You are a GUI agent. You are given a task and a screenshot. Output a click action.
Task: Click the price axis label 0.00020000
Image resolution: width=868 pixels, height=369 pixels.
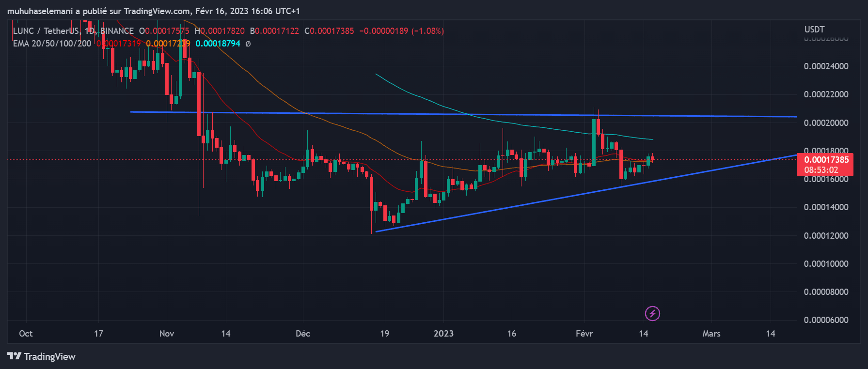826,123
